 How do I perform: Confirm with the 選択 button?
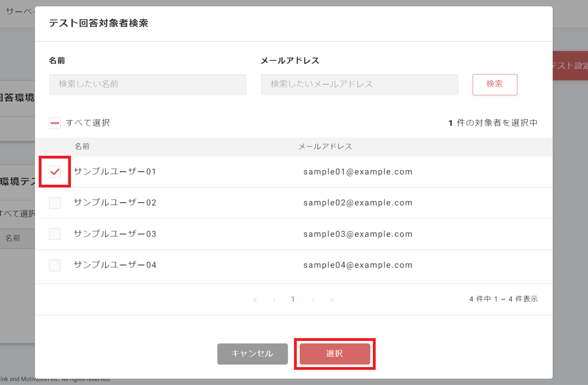point(335,353)
